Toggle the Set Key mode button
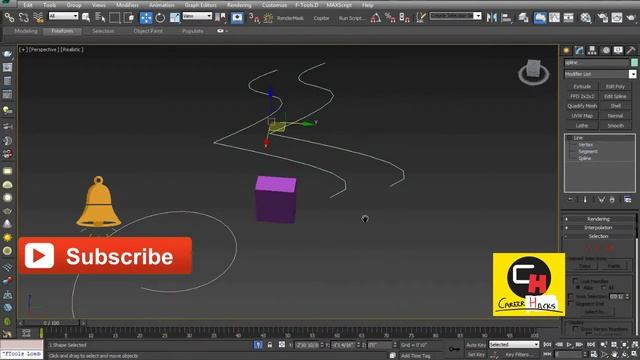 pos(476,355)
